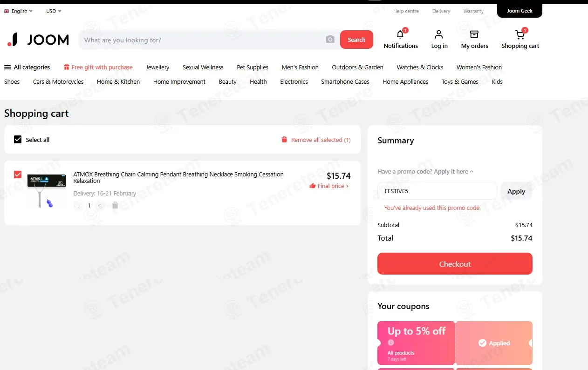Go to Sexual Wellness category
Screen dimensions: 588x370
[x=203, y=67]
